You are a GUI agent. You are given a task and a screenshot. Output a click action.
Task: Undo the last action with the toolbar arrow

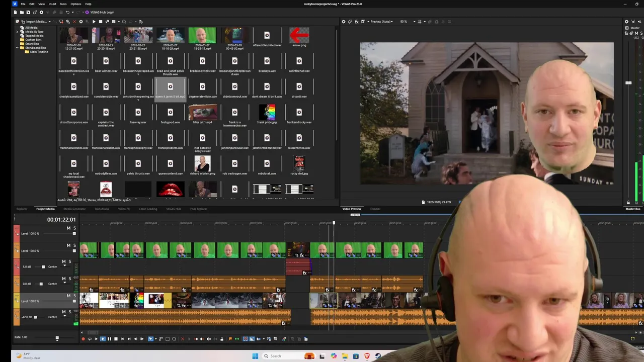coord(67,12)
